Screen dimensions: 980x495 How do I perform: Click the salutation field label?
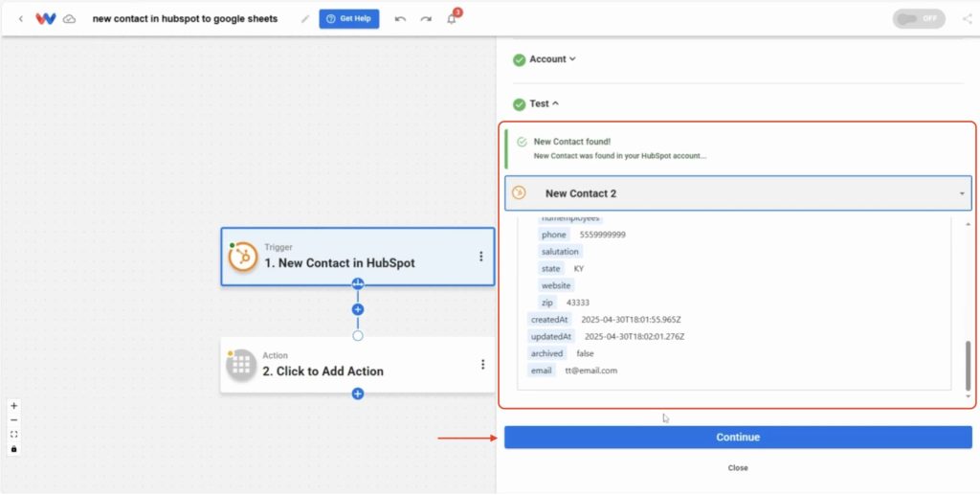pos(561,252)
